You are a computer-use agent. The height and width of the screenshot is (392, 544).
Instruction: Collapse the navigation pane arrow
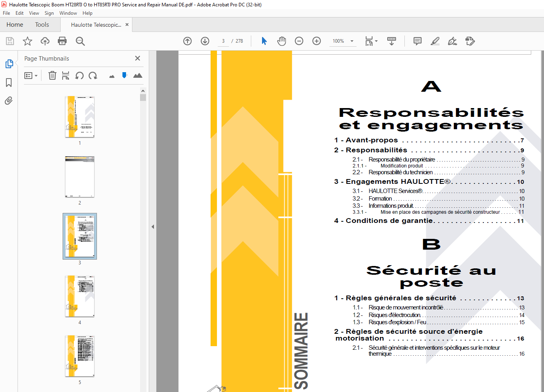click(153, 227)
